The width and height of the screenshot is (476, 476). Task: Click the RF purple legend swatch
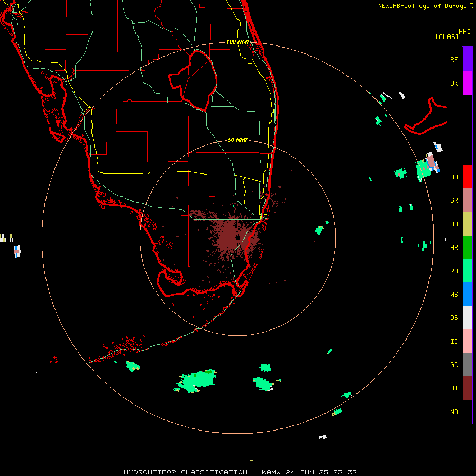click(x=467, y=59)
